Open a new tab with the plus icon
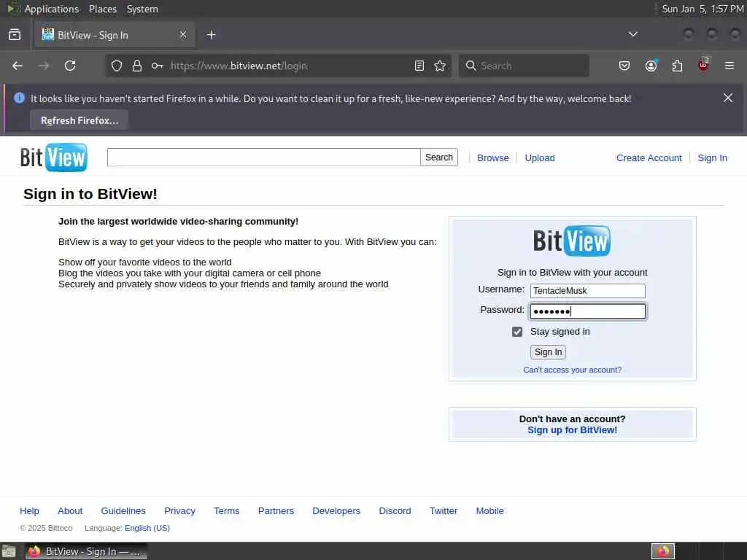Viewport: 747px width, 560px height. tap(212, 35)
